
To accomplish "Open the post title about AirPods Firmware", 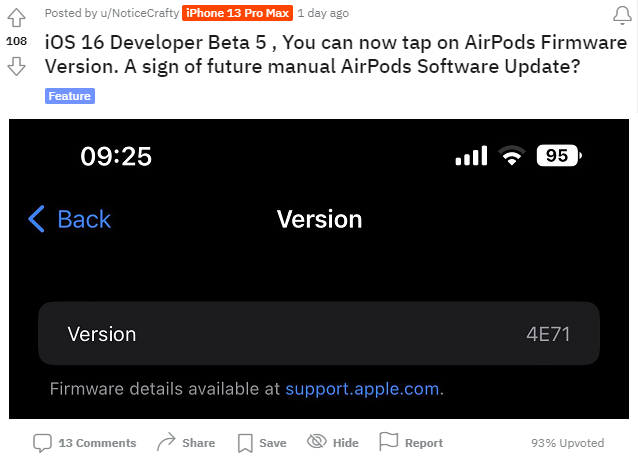I will pyautogui.click(x=336, y=54).
